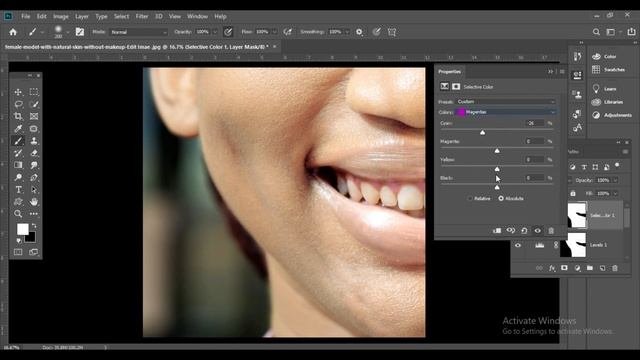Select the Gradient tool

point(18,165)
